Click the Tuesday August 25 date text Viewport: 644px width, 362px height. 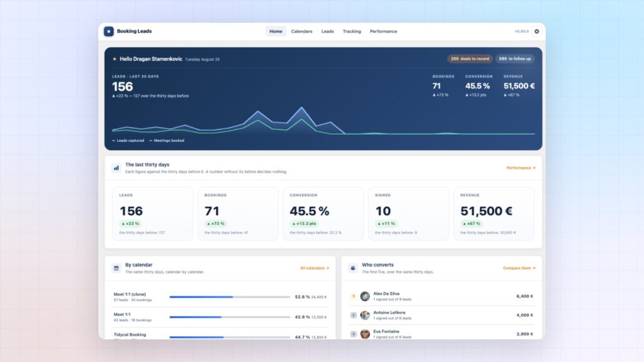click(202, 60)
